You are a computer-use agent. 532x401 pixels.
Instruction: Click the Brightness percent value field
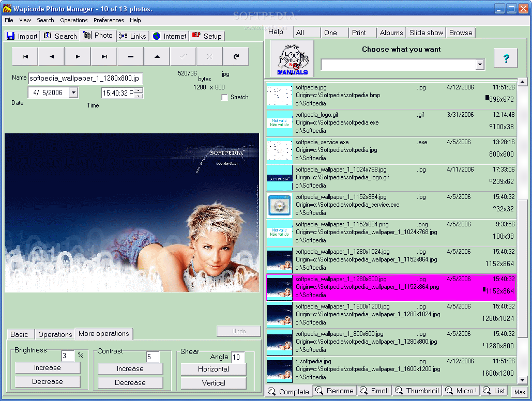coord(68,356)
